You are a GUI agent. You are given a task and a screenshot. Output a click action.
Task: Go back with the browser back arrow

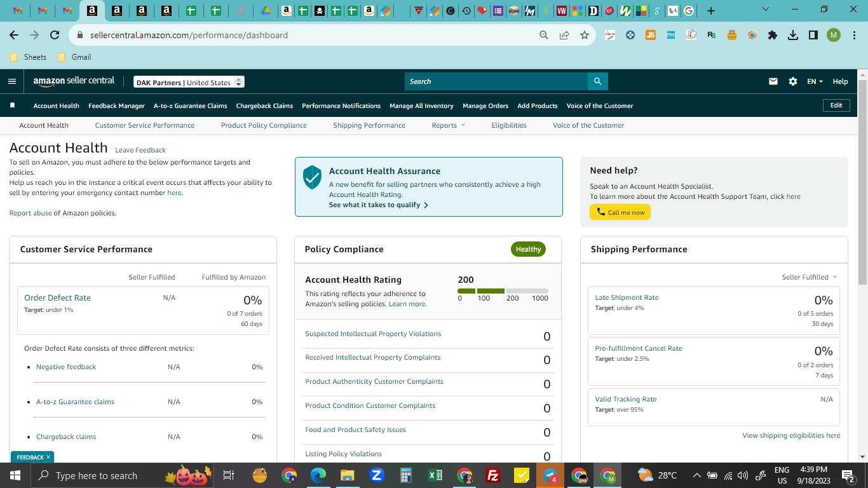[x=14, y=35]
